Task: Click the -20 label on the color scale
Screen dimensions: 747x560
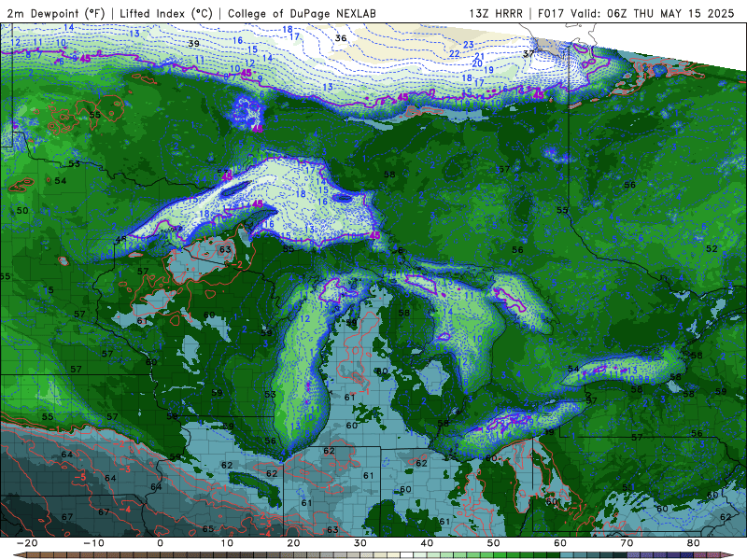Action: [x=27, y=543]
